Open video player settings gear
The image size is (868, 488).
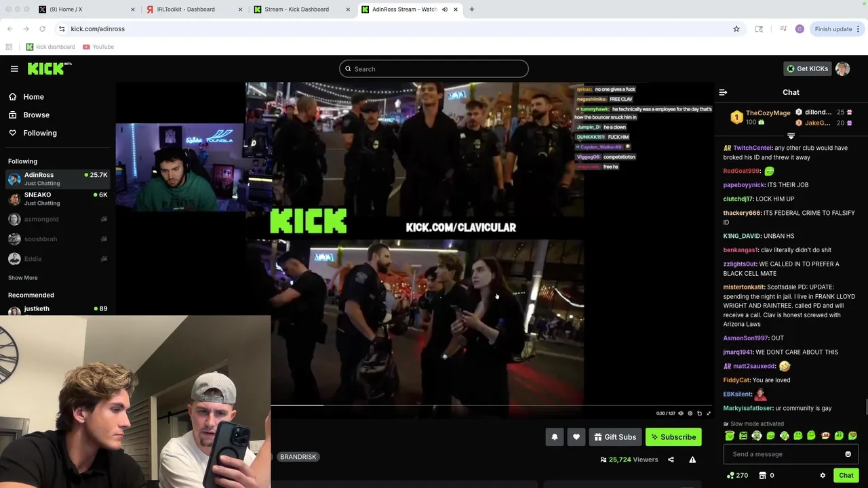(690, 413)
